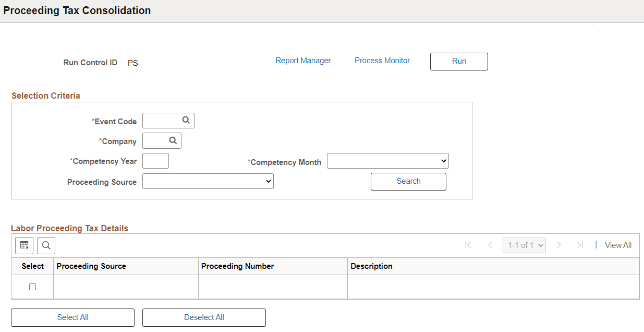Click the Search button
The width and height of the screenshot is (644, 332).
408,181
